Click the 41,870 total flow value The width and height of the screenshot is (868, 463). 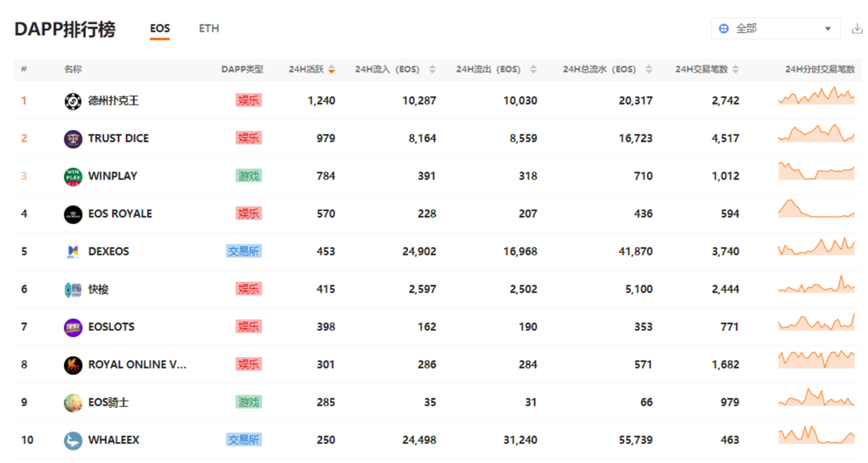click(636, 252)
